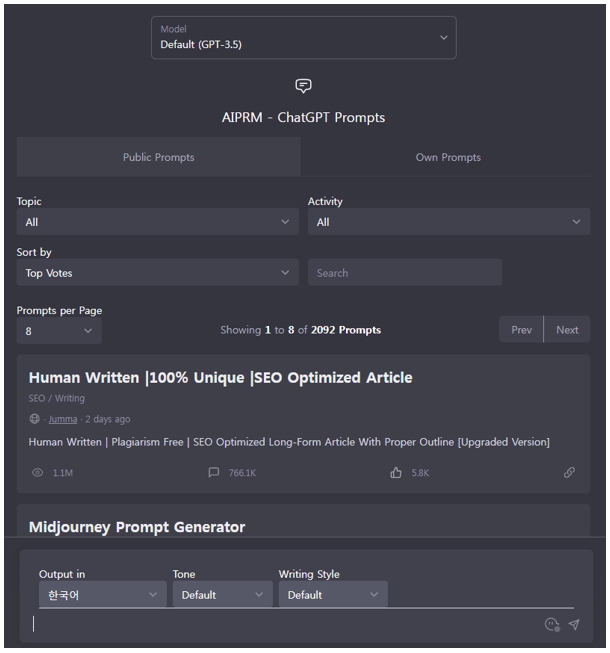
Task: Open the Output in language dropdown
Action: (102, 595)
